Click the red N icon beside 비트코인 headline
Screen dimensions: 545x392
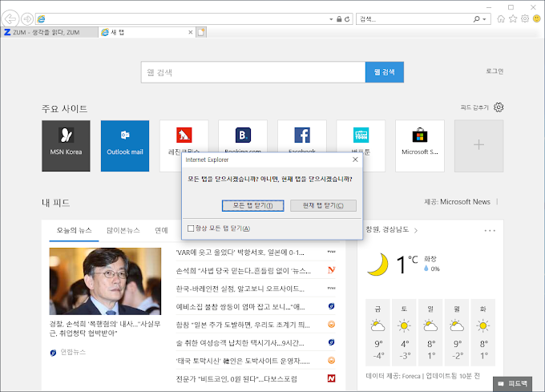[x=332, y=378]
